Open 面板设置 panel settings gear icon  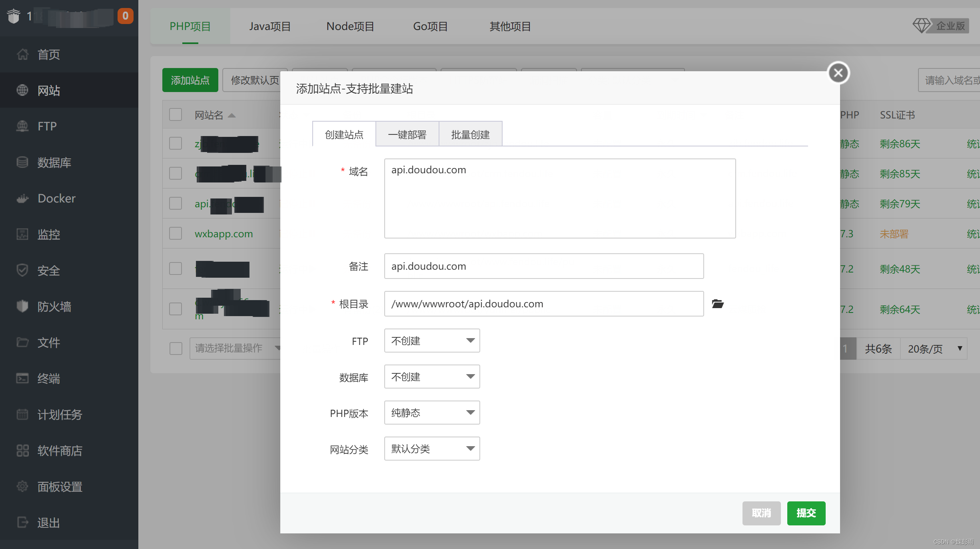tap(23, 487)
